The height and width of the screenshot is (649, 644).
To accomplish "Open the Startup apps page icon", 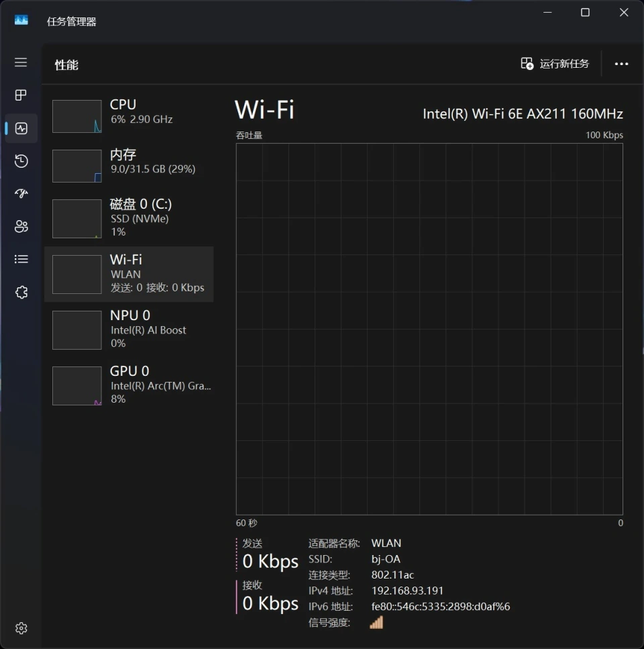I will click(x=21, y=194).
